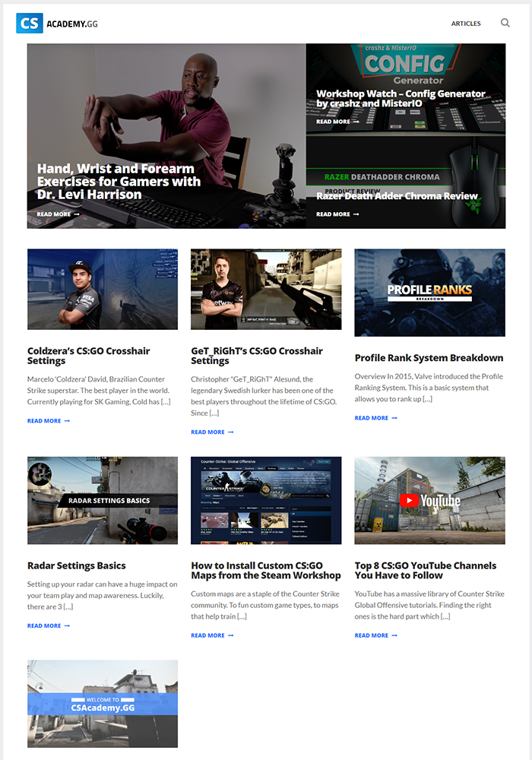
Task: Open the Steam Workshop maps thumbnail
Action: pyautogui.click(x=266, y=500)
